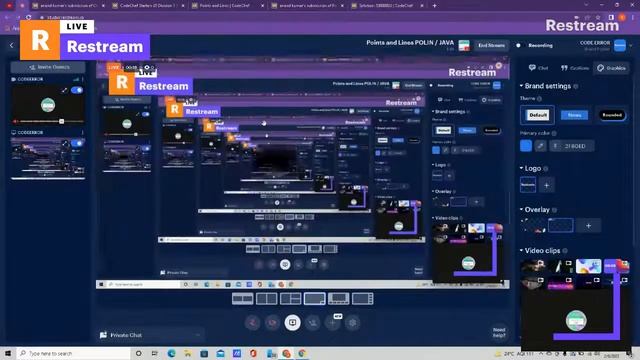640x360 pixels.
Task: Add source with NEW plus button
Action: click(x=333, y=323)
